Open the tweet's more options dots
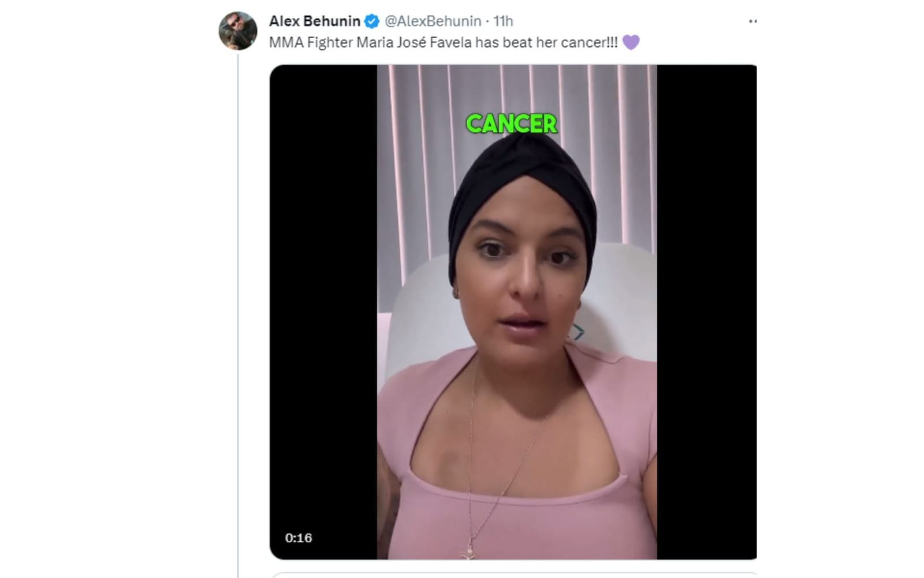Screen dimensions: 924x578 [752, 21]
